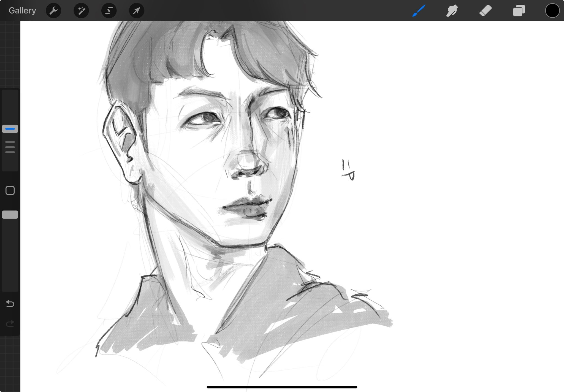
Task: Select the Brush tool
Action: [x=419, y=11]
